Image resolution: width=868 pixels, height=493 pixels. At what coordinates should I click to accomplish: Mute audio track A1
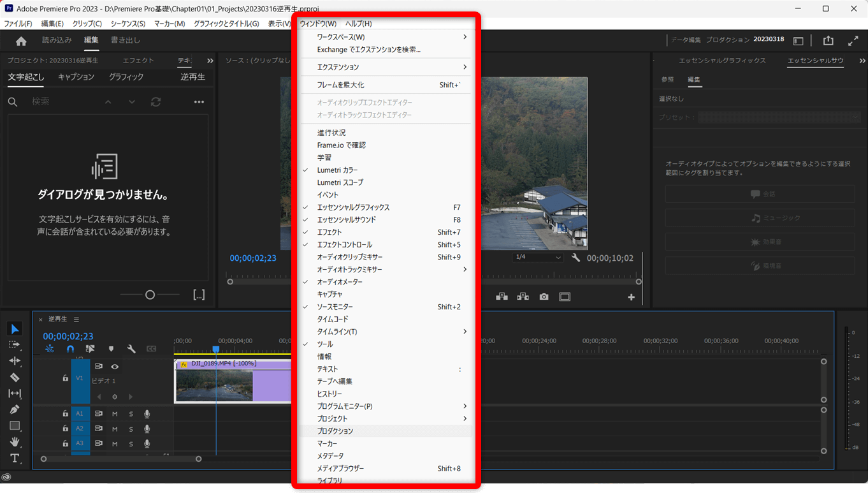[115, 414]
